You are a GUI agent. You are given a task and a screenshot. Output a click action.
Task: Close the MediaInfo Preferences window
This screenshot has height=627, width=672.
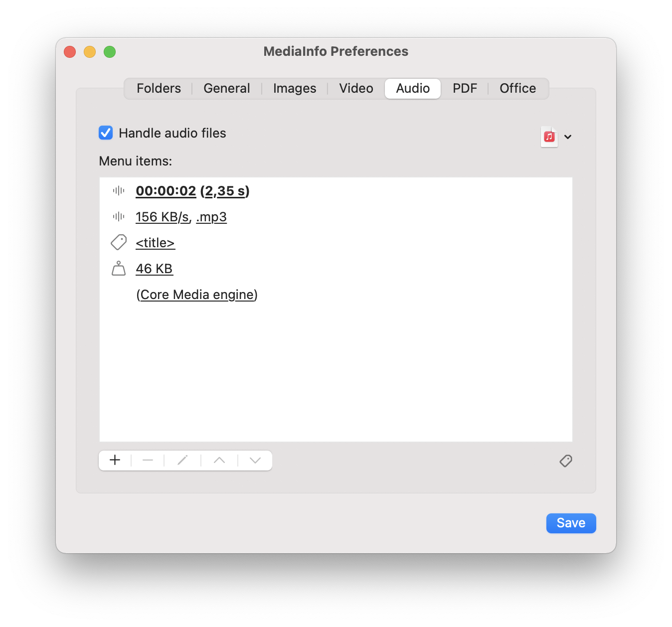tap(70, 52)
